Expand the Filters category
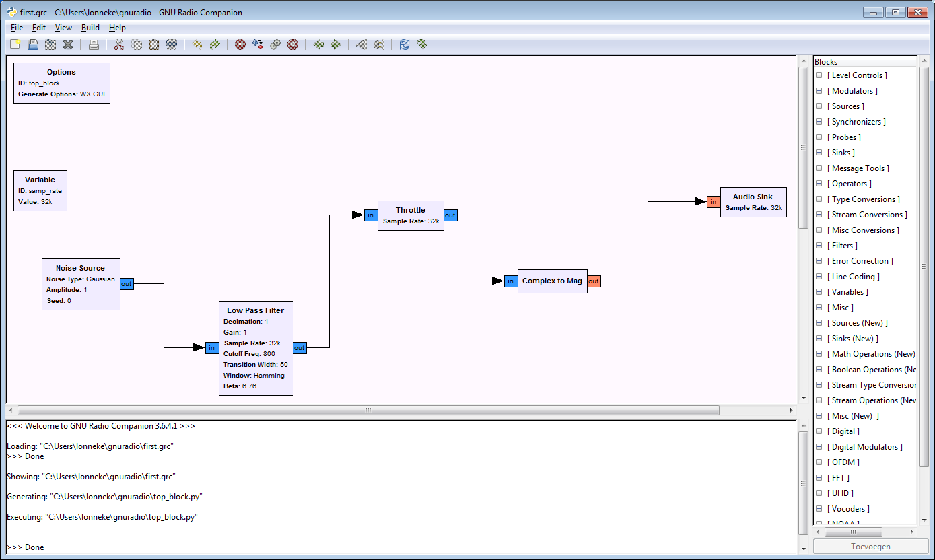Image resolution: width=935 pixels, height=560 pixels. (820, 245)
